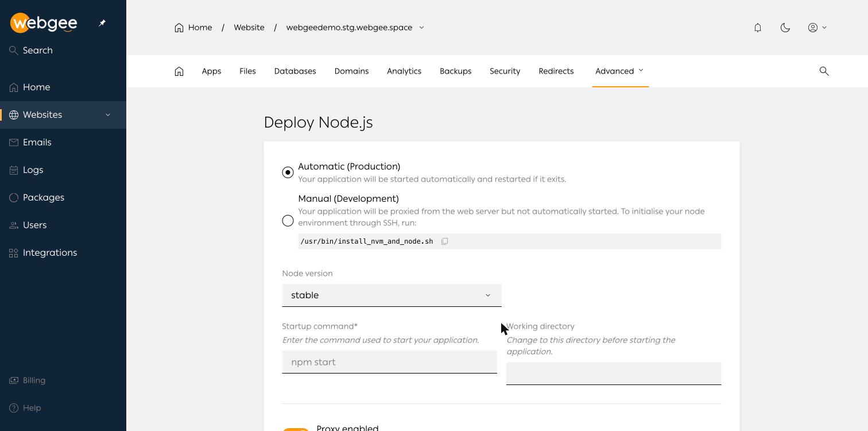Click the /usr/bin/install_nvm_and_node.sh command text
The width and height of the screenshot is (868, 431).
click(x=367, y=241)
